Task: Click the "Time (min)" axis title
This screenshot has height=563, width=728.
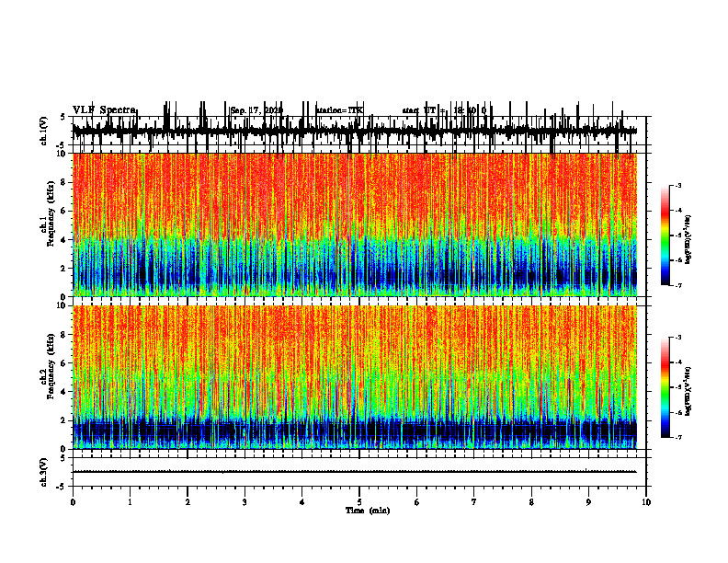Action: [x=368, y=511]
